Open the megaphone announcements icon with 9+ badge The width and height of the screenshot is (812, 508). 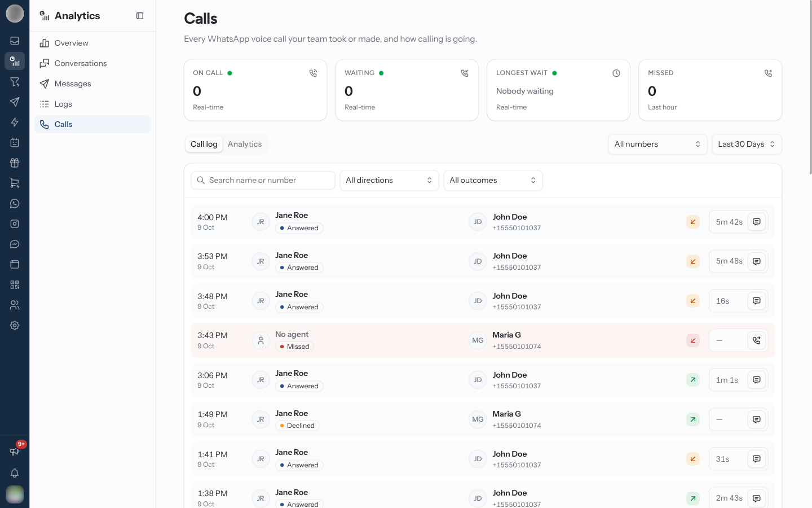15,451
